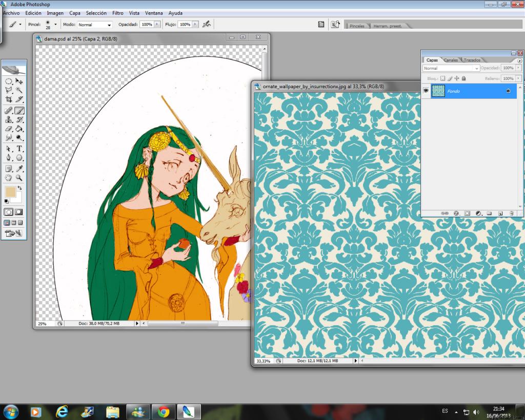Select the Crop tool

(x=9, y=99)
